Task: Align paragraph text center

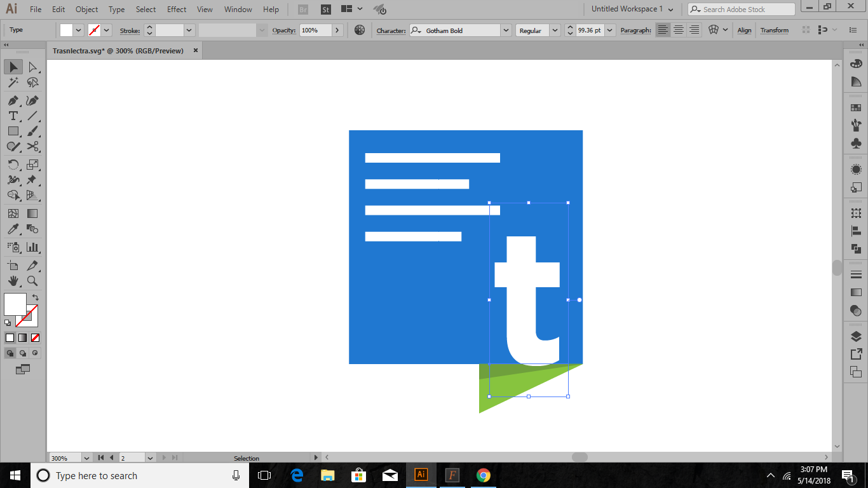Action: click(679, 30)
